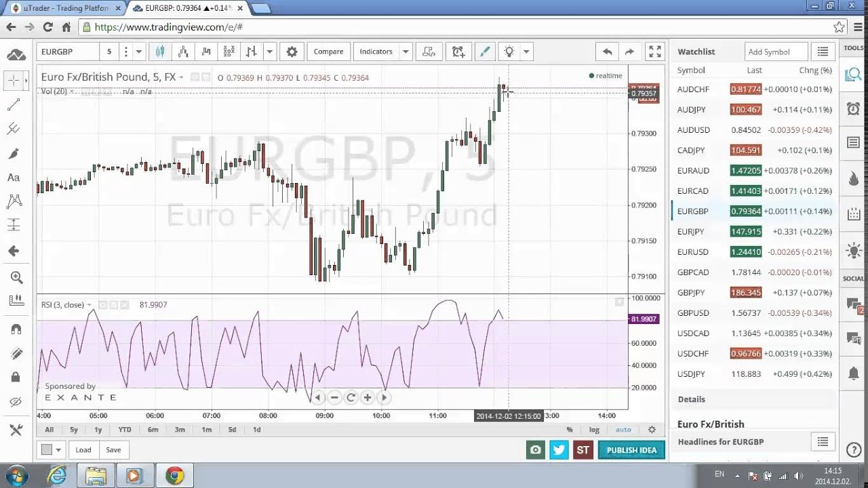The width and height of the screenshot is (868, 488).
Task: Share chart on Twitter
Action: tap(559, 450)
